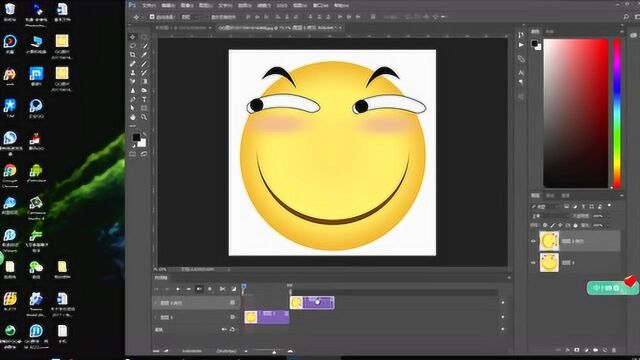Switch to the 路径 Paths tab
This screenshot has height=360, width=640.
pyautogui.click(x=565, y=196)
